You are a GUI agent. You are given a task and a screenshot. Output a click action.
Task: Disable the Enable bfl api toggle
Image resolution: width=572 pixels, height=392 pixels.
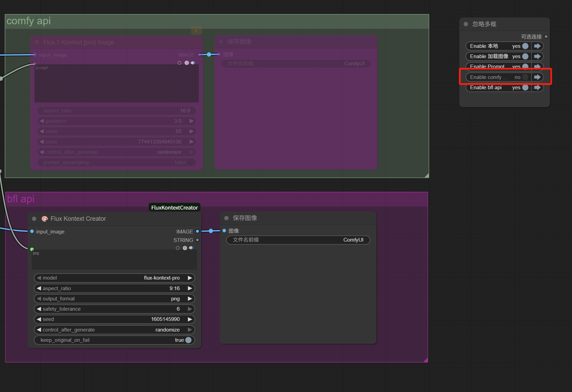click(525, 87)
